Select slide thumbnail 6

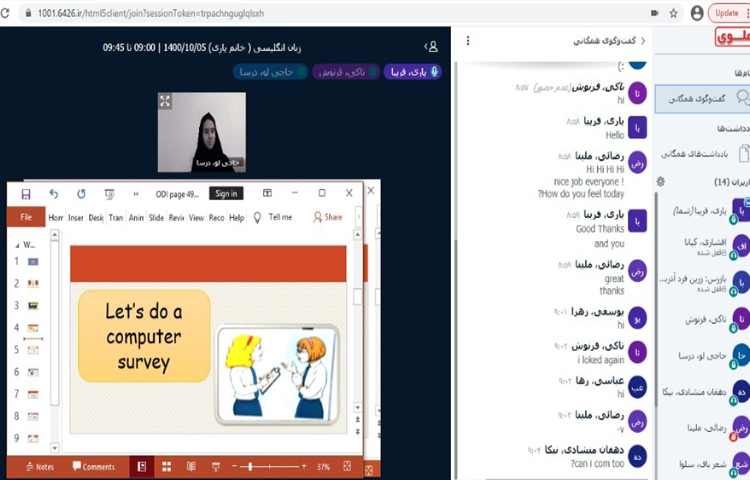pyautogui.click(x=33, y=372)
